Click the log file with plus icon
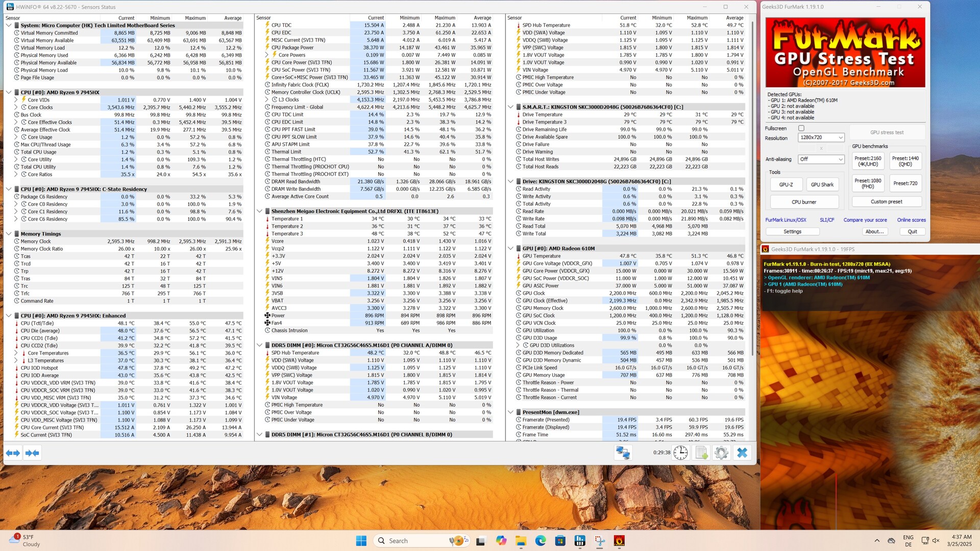Image resolution: width=980 pixels, height=551 pixels. click(701, 453)
